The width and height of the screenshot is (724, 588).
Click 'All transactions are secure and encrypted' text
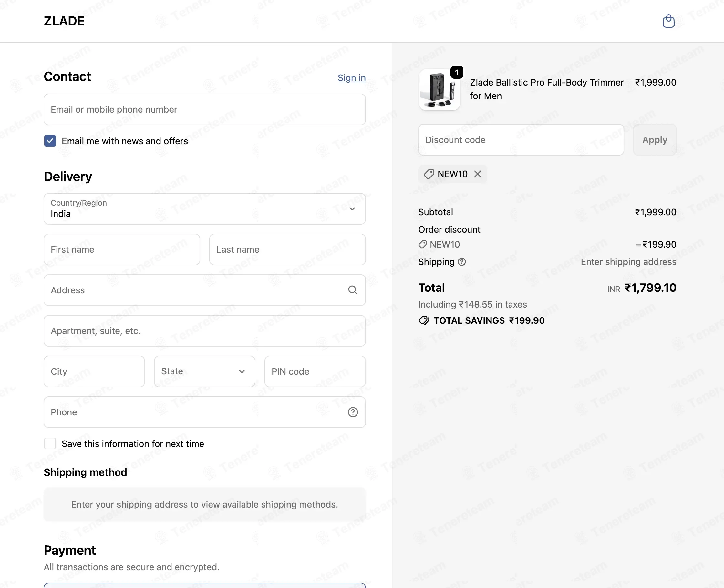[x=131, y=567]
